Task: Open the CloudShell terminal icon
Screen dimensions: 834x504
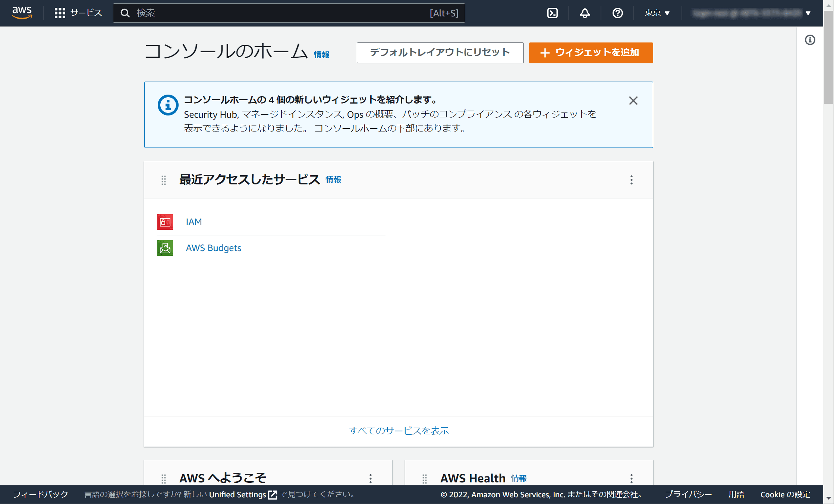Action: [552, 13]
